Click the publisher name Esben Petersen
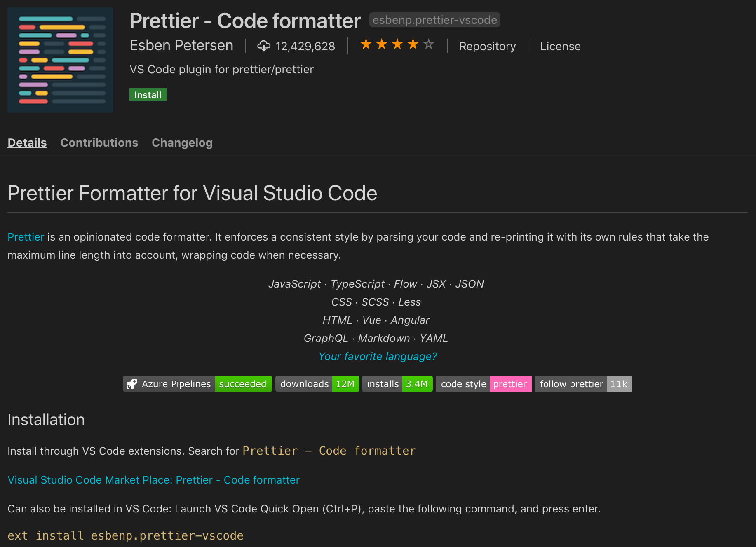This screenshot has width=756, height=547. (x=181, y=45)
